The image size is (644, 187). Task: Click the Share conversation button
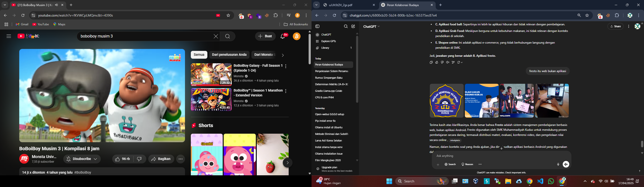coord(616,27)
